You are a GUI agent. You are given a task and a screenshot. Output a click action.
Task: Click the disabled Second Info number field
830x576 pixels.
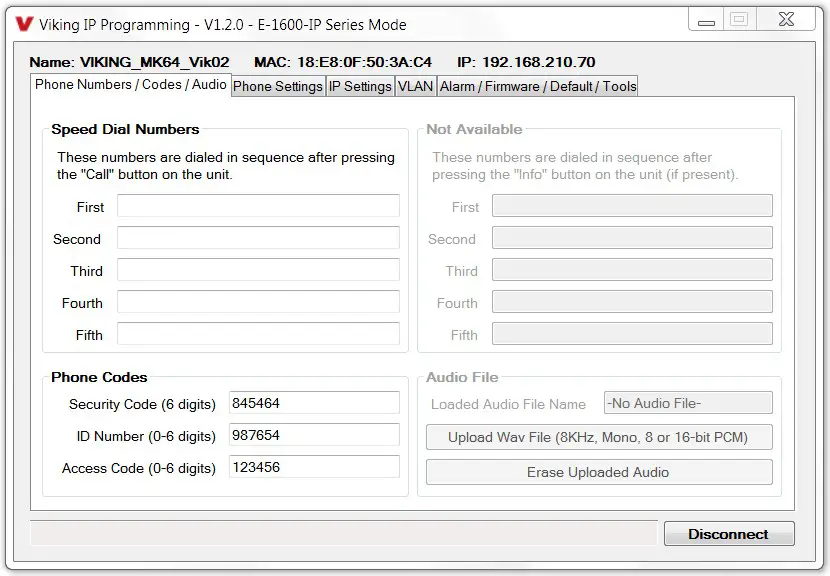click(632, 238)
